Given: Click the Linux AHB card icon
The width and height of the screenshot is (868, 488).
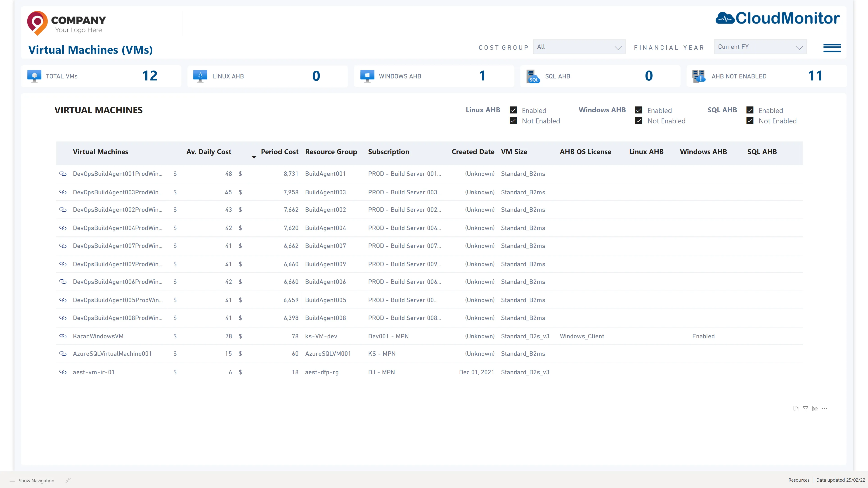Looking at the screenshot, I should (x=200, y=76).
